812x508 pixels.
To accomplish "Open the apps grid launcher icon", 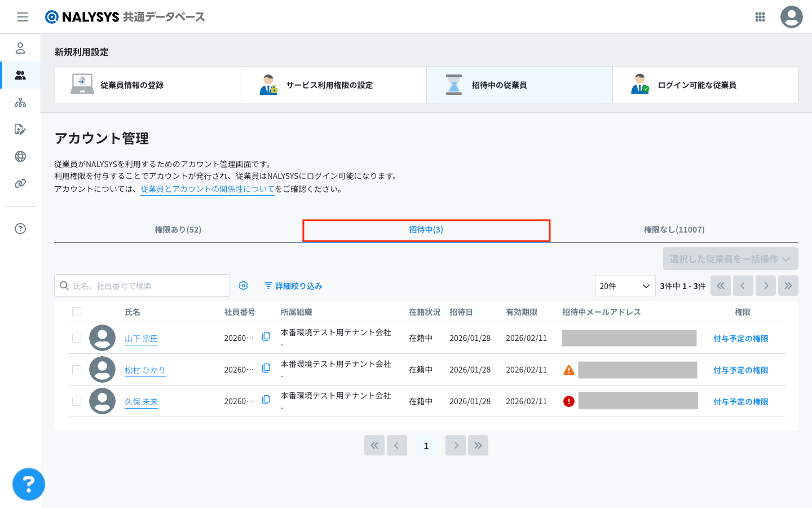I will coord(760,17).
